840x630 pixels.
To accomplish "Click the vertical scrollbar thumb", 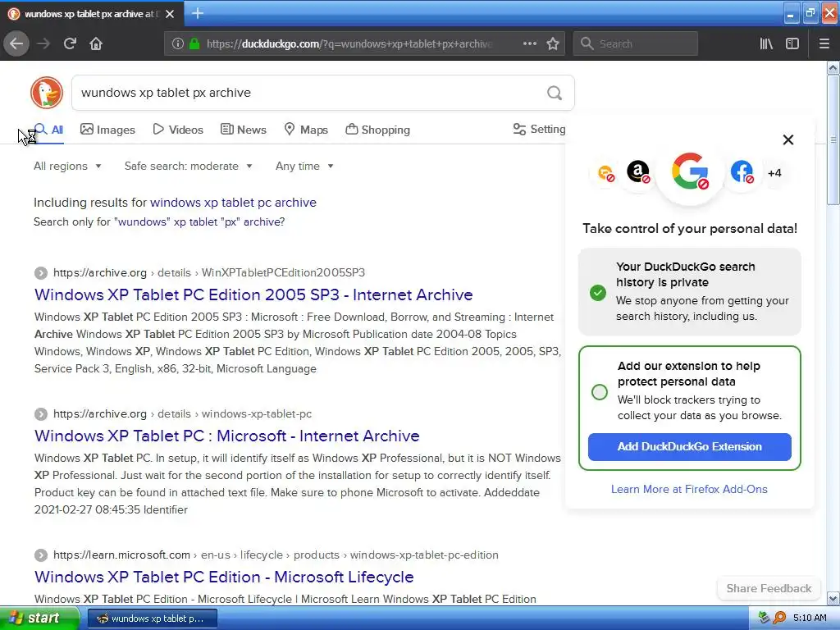I will pyautogui.click(x=833, y=139).
